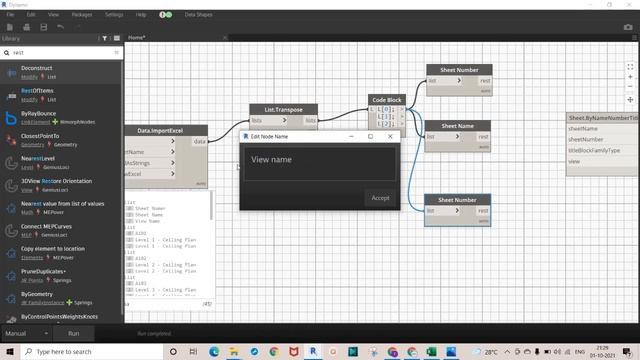Screen dimensions: 640x360
Task: Click the Undo arrow icon
Action: pyautogui.click(x=60, y=27)
